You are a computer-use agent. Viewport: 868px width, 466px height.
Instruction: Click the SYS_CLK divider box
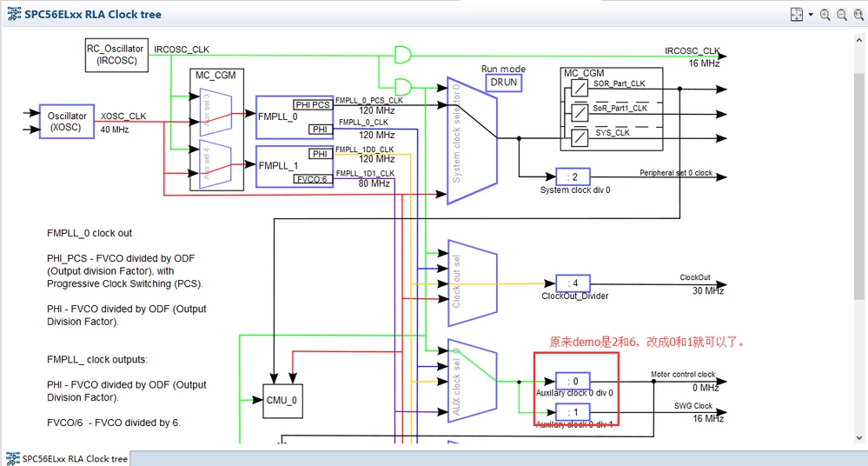pos(580,136)
